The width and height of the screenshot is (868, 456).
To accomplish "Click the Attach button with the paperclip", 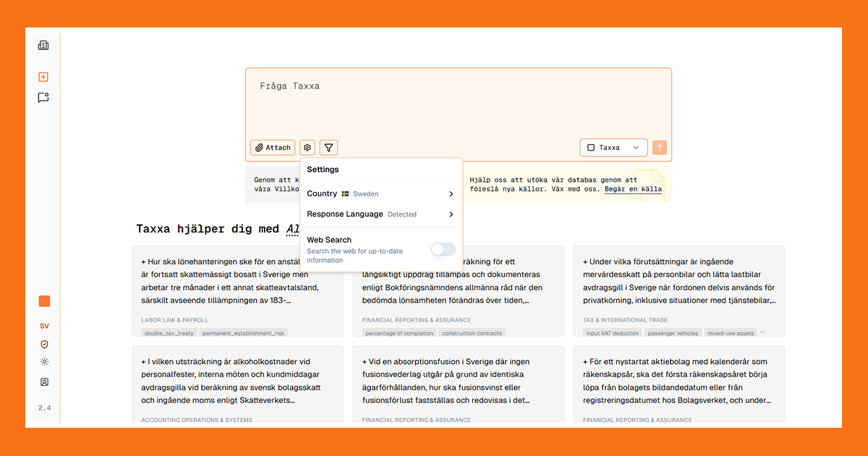I will 273,148.
